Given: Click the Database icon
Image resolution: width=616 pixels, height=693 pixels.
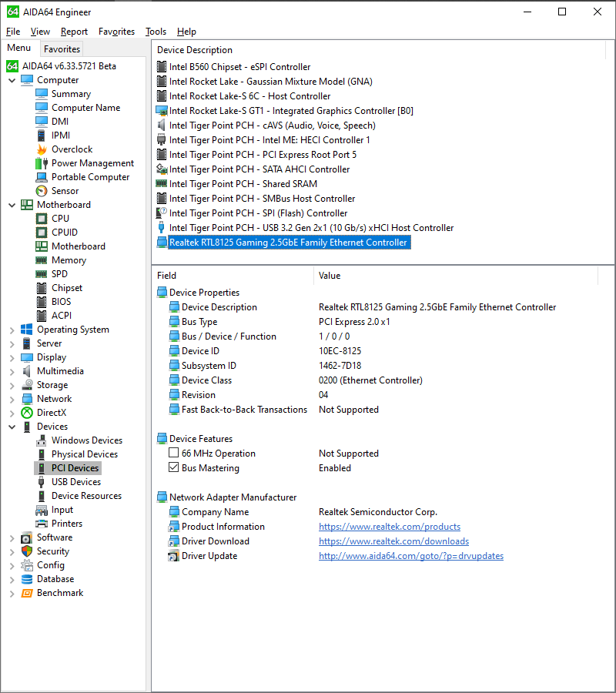Looking at the screenshot, I should point(27,579).
